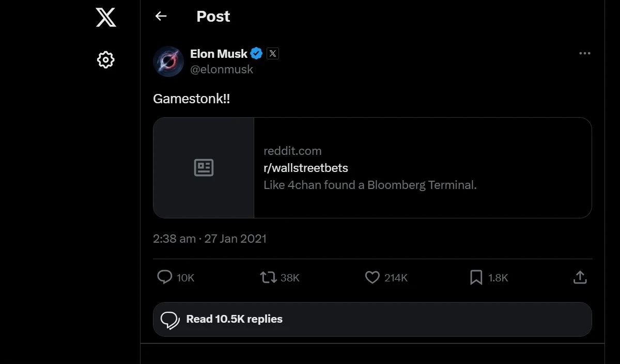Click the blue verified badge
Screen dimensions: 620x364
coord(257,54)
